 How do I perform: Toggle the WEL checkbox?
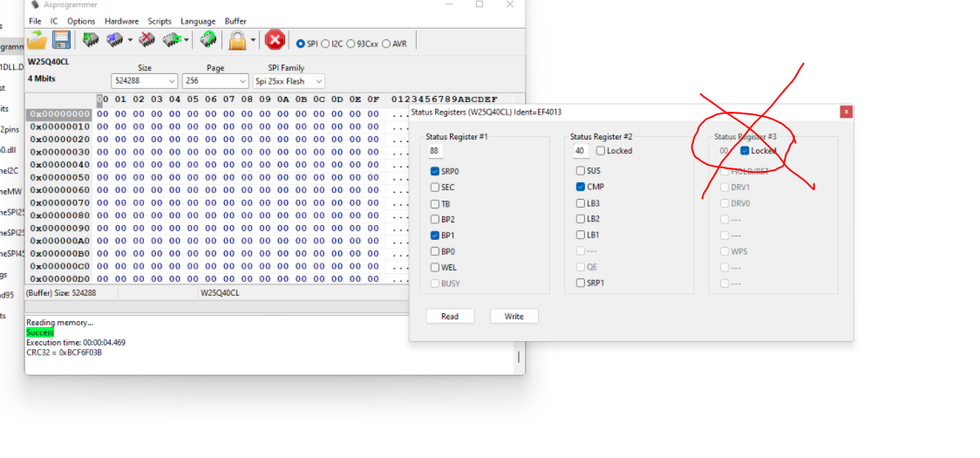435,267
